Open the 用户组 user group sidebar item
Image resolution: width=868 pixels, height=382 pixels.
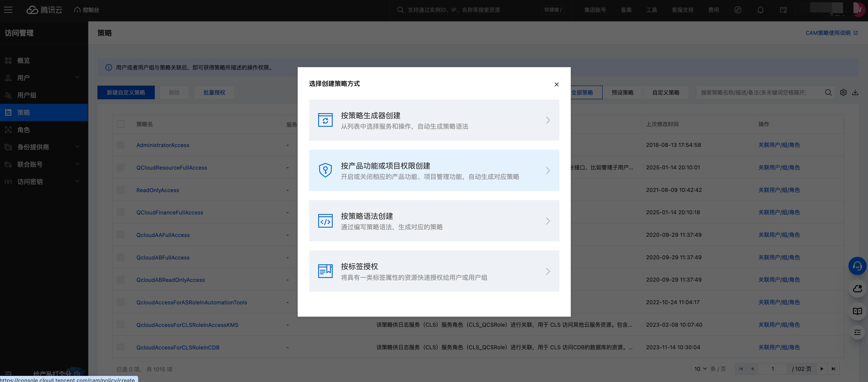point(44,95)
